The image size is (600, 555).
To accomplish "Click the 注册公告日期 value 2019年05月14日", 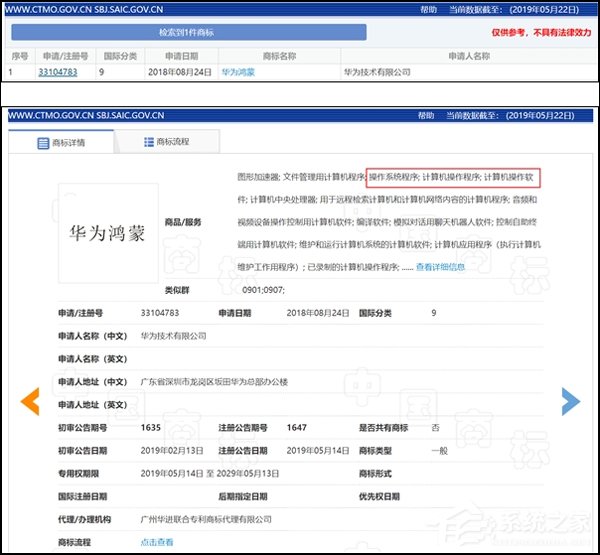I will 318,451.
